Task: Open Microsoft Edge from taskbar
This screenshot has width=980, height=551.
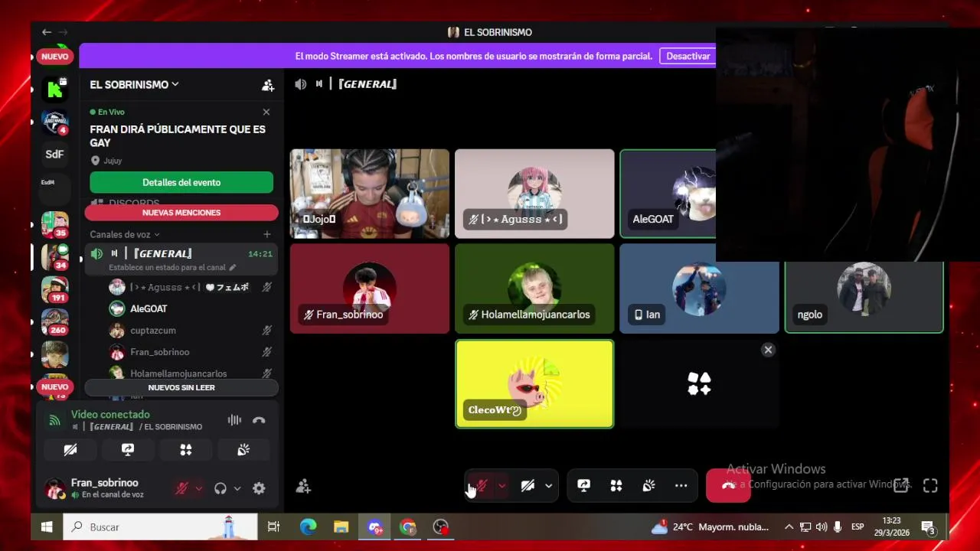Action: click(x=308, y=527)
